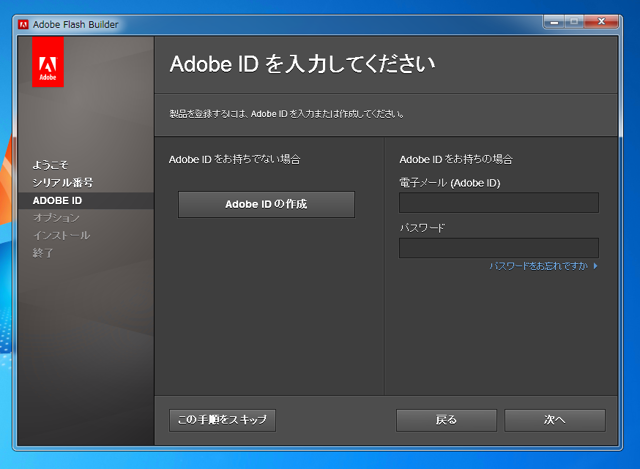Click the Adobe icon in the title bar
The height and width of the screenshot is (469, 640).
pyautogui.click(x=23, y=24)
